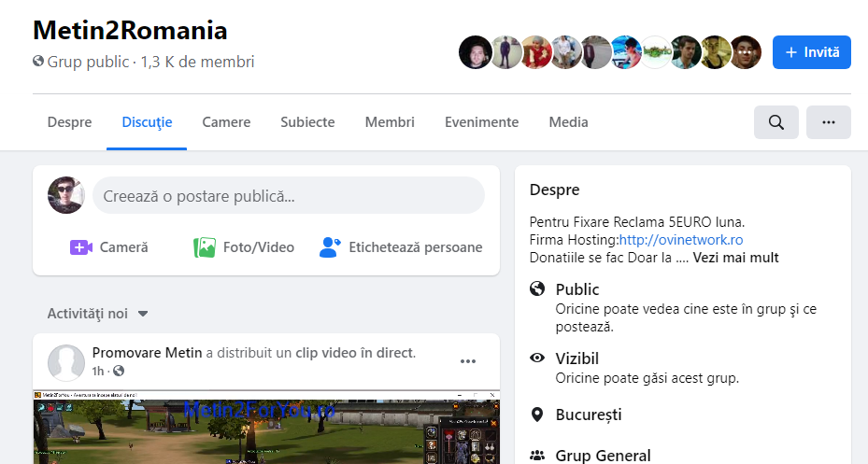Click the search magnifier icon button

776,122
